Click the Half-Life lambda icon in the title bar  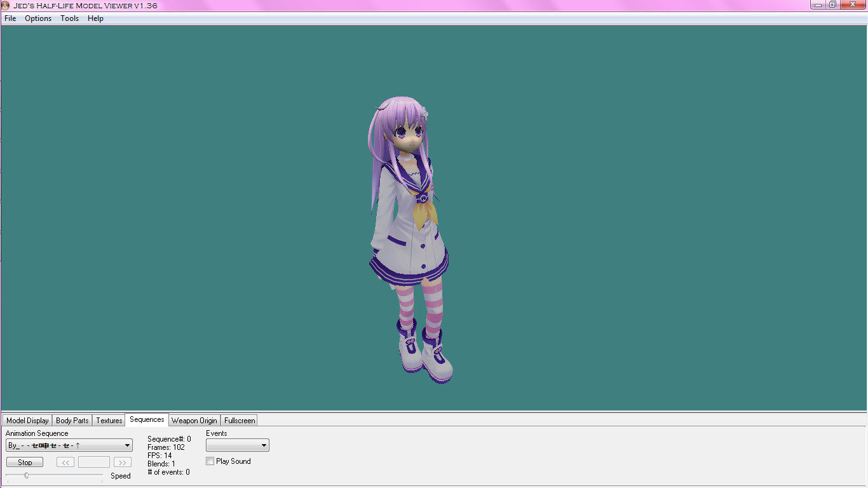click(x=5, y=5)
